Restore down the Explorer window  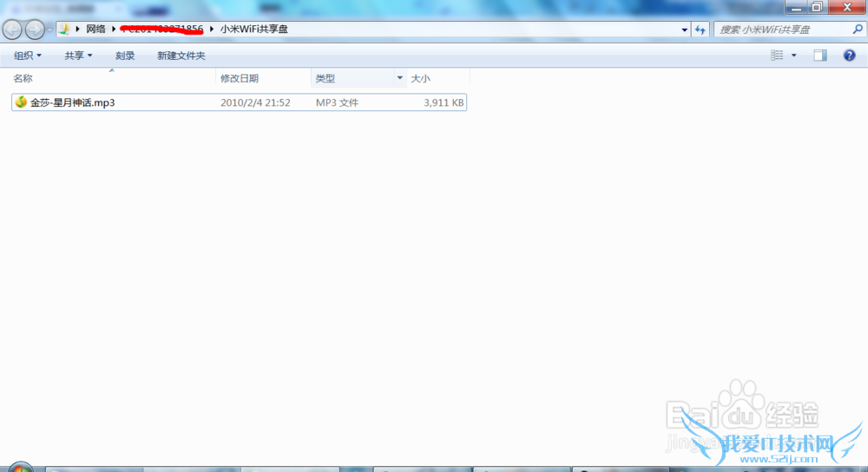tap(817, 7)
